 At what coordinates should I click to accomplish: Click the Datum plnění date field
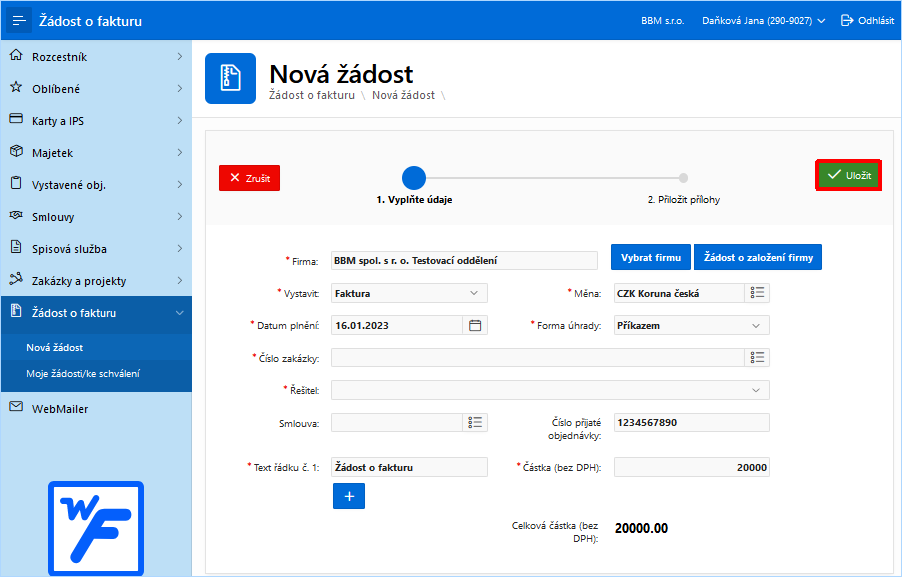397,326
